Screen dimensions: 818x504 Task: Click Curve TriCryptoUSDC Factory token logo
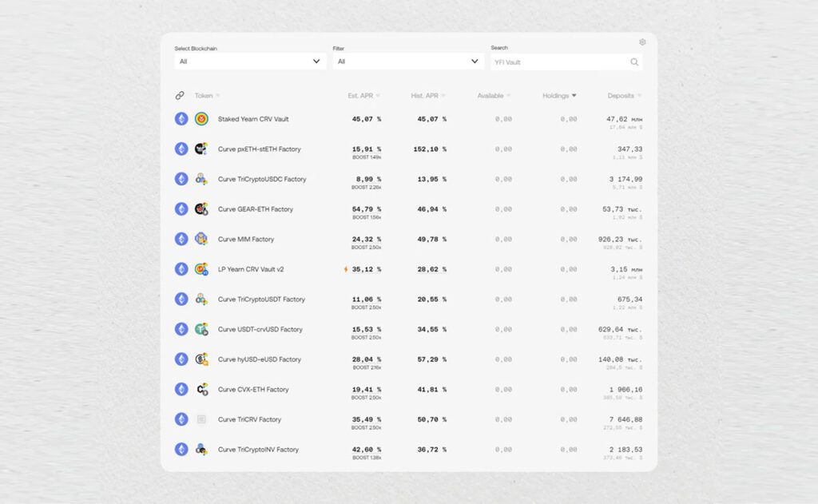pos(201,179)
